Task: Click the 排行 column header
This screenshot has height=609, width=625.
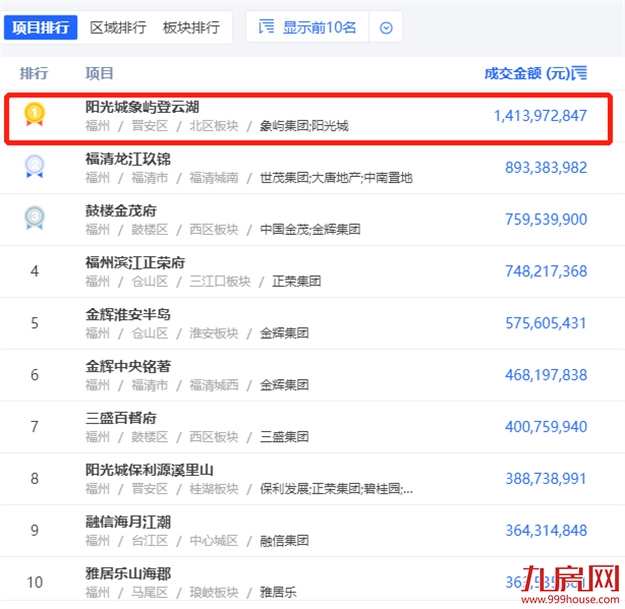Action: (34, 73)
